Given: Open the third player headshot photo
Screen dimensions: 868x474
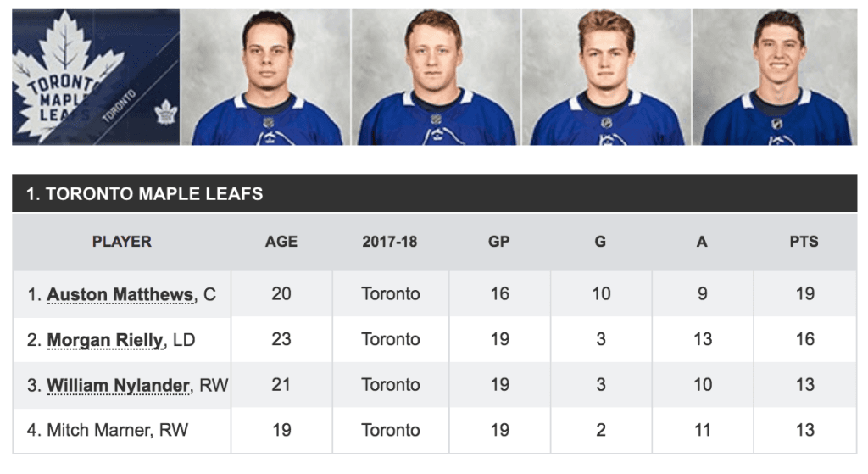Looking at the screenshot, I should pos(606,77).
